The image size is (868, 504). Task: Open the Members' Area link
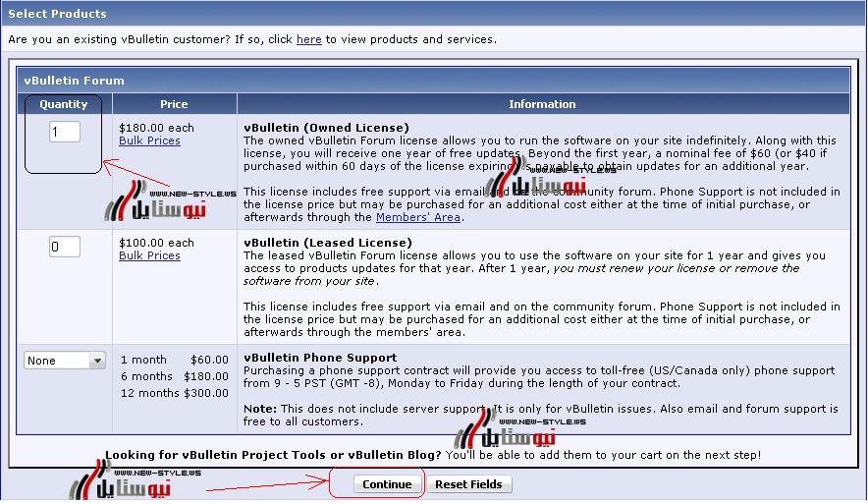point(418,217)
